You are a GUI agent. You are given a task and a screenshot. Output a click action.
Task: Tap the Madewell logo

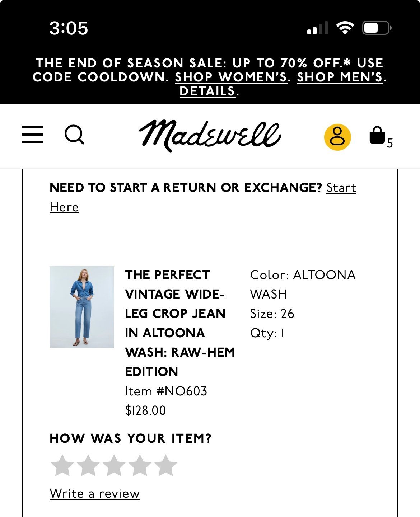(210, 135)
